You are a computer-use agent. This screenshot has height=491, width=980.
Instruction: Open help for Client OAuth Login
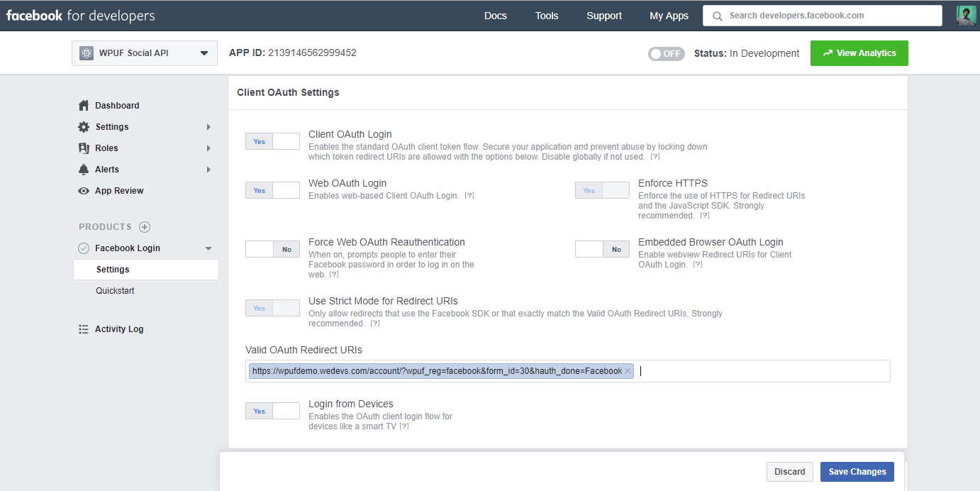point(655,157)
